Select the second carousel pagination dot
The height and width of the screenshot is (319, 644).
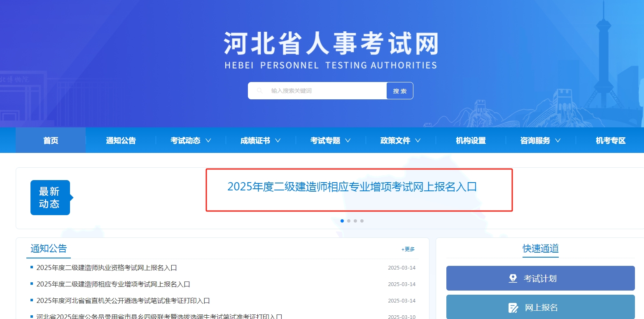tap(349, 221)
